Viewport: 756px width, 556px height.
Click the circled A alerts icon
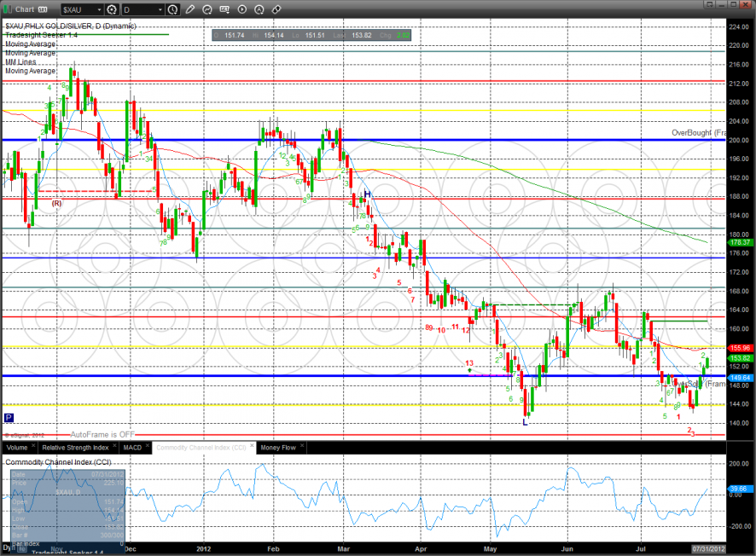pos(260,9)
